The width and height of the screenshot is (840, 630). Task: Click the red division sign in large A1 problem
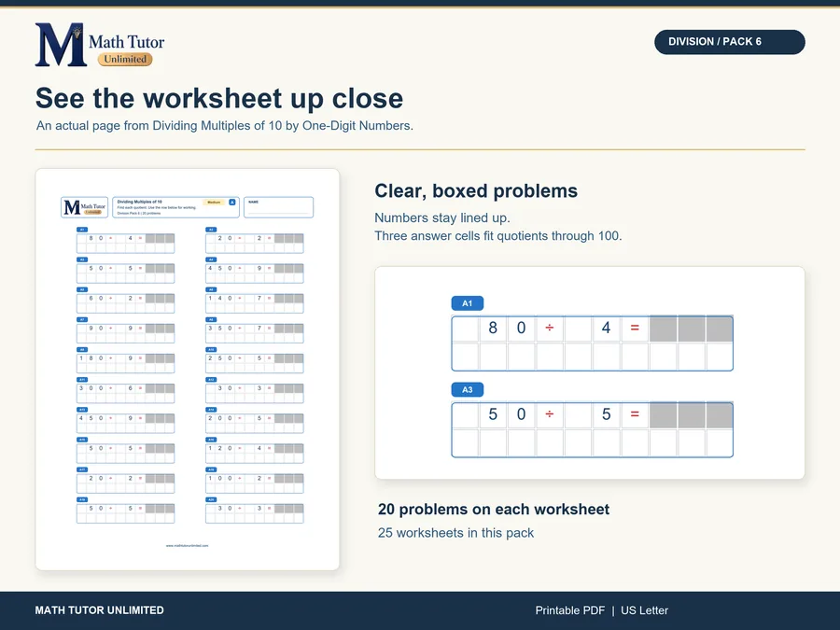pyautogui.click(x=550, y=328)
